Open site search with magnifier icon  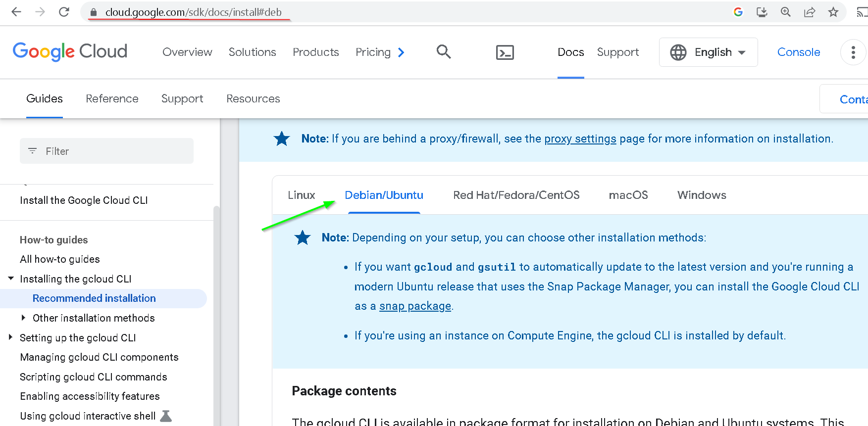tap(444, 51)
